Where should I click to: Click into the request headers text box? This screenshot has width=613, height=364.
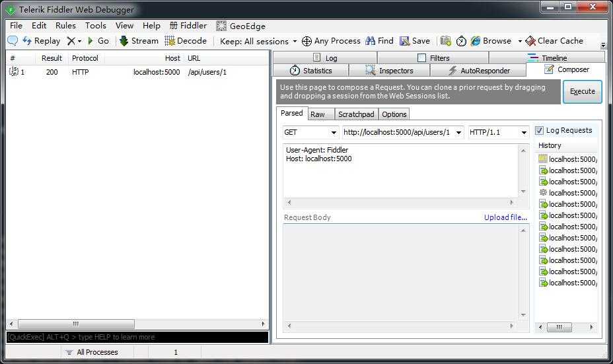pyautogui.click(x=401, y=170)
